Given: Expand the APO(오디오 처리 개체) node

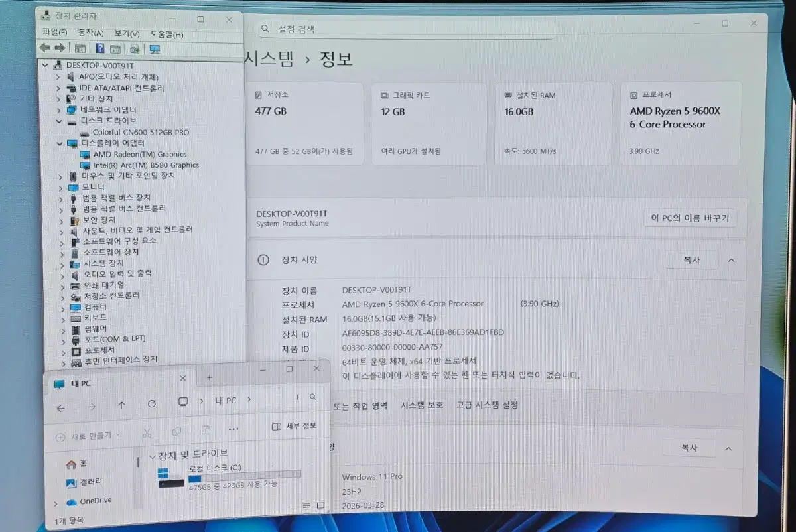Looking at the screenshot, I should [58, 77].
